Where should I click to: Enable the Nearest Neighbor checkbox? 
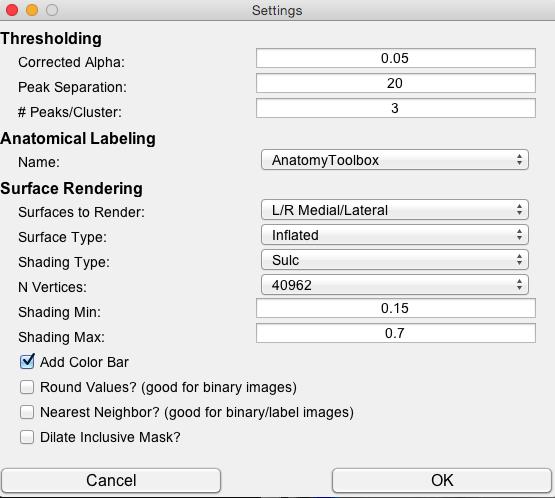[x=27, y=412]
